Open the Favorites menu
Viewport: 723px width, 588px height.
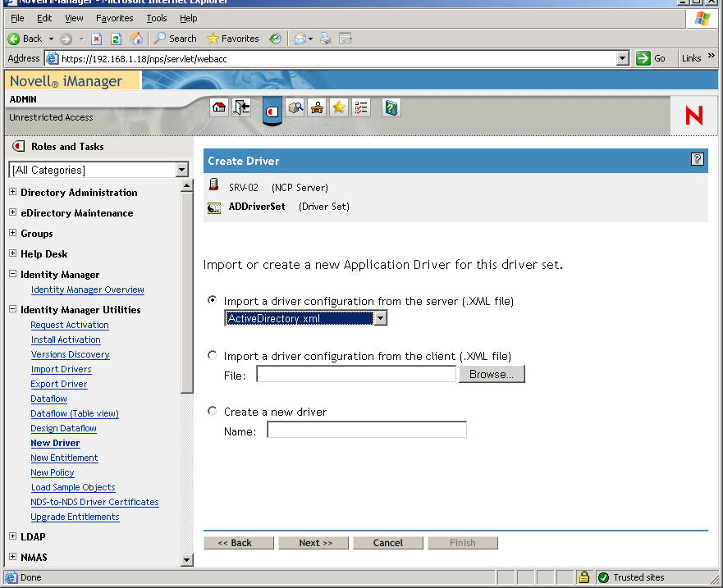pyautogui.click(x=114, y=17)
